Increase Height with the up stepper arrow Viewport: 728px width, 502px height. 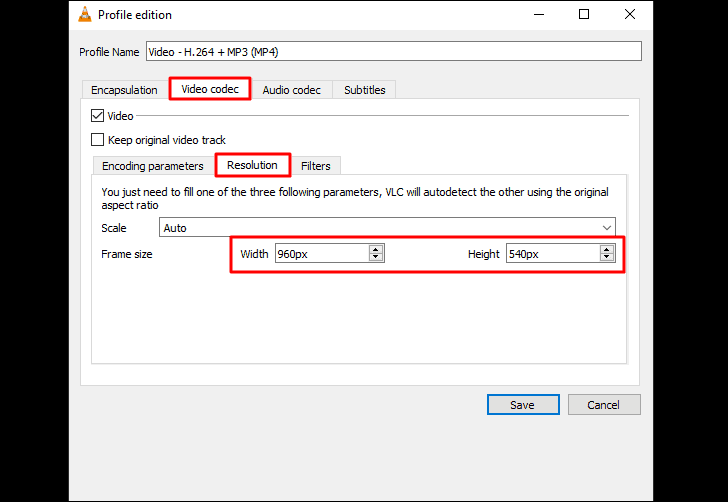pyautogui.click(x=606, y=249)
